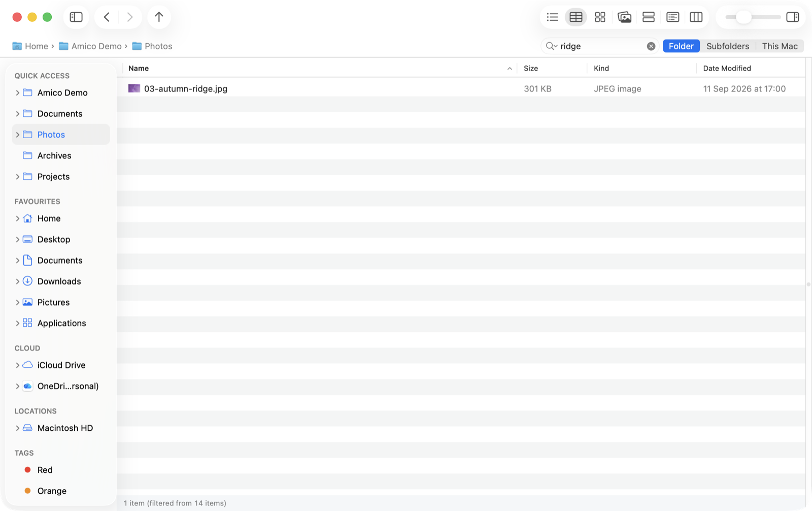Set search scope to Folder

click(681, 46)
